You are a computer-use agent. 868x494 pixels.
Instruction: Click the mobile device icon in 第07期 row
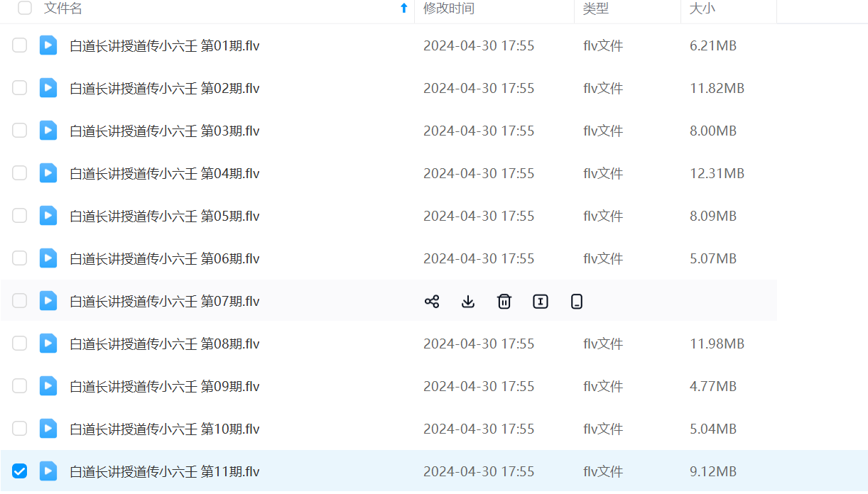(577, 302)
